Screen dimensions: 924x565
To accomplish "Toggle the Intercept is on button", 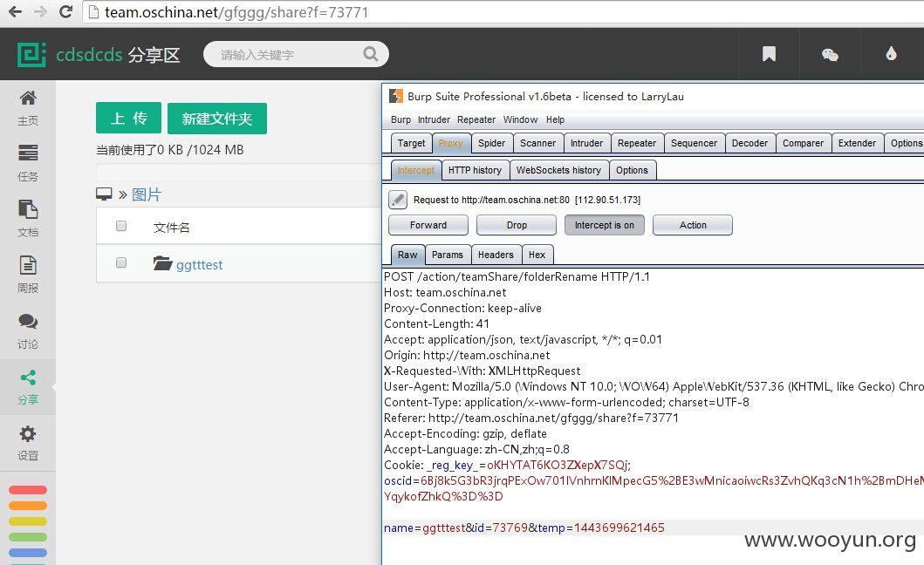I will 604,225.
